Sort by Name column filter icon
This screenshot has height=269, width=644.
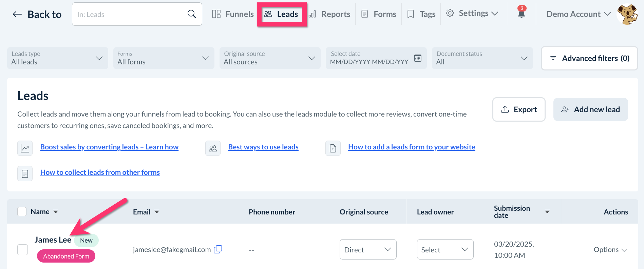coord(56,211)
